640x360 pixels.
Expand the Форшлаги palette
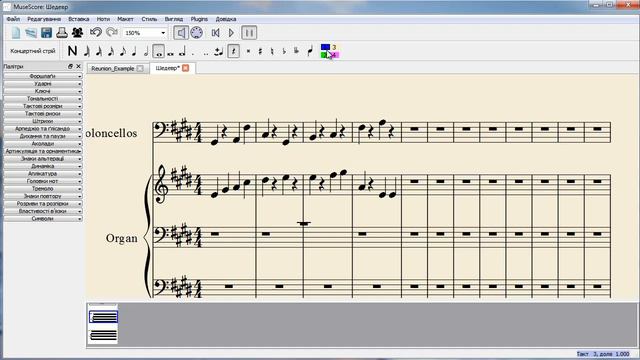[x=43, y=76]
